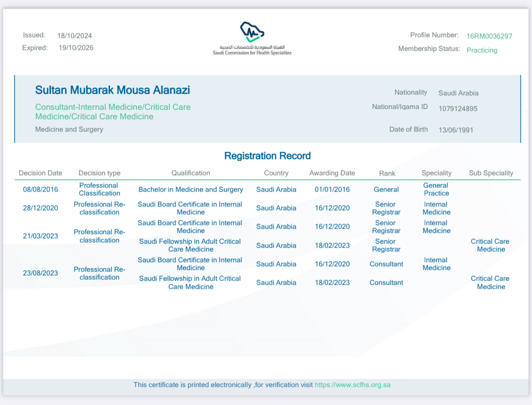Select the 23/08/2023 decision date entry
Viewport: 532px width, 405px height.
(x=40, y=273)
